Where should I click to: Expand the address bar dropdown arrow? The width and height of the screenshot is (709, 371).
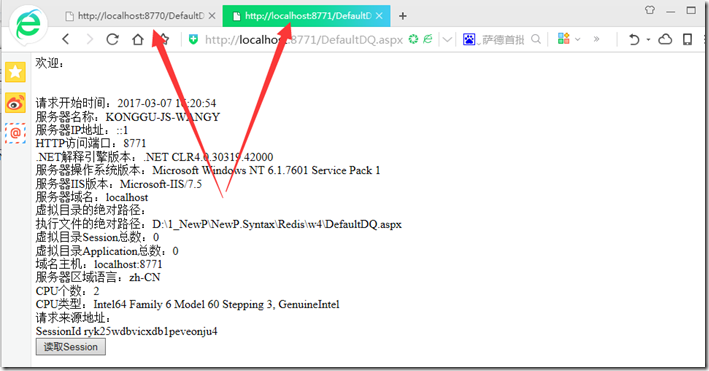[447, 40]
